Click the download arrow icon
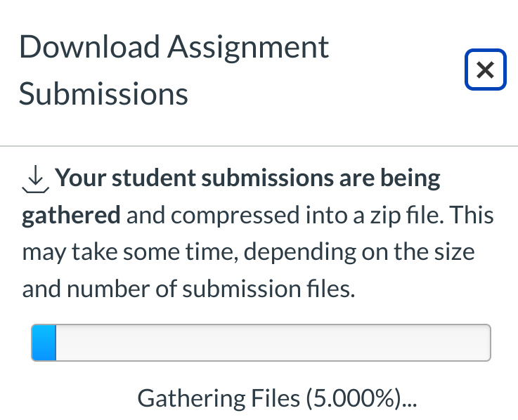 34,180
